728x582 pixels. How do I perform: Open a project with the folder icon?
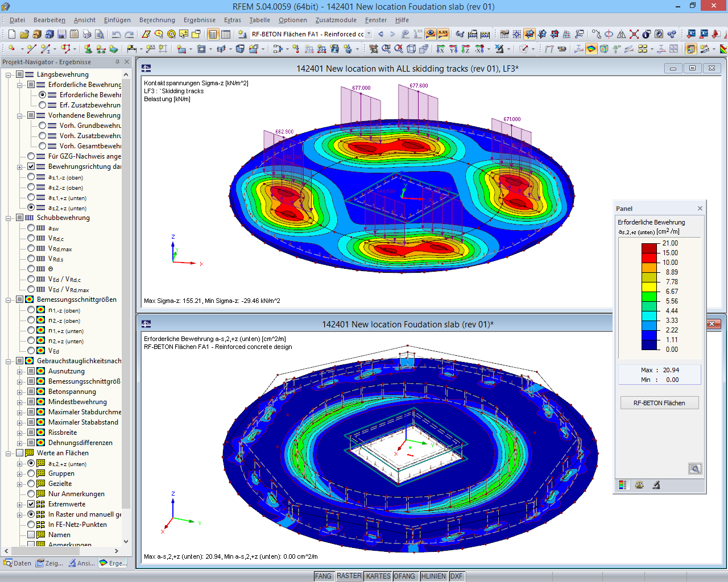coord(23,34)
